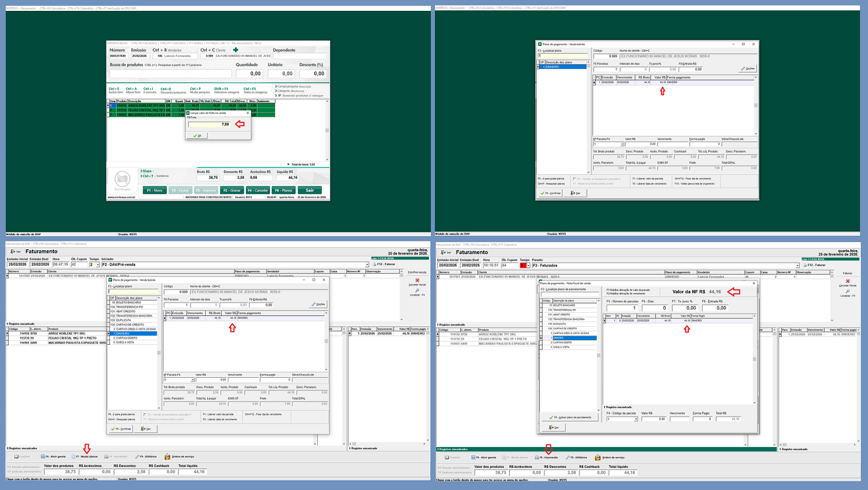Screen dimensions: 868x490
Task: Open the F4 - Código da parcela dropdown
Action: 636,419
